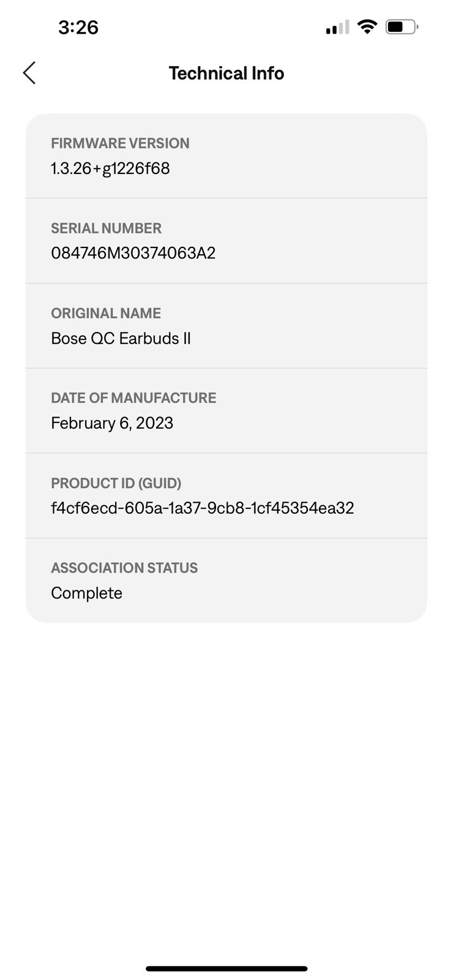
Task: Tap firmware value 1.3.26+g1226f68
Action: (110, 168)
